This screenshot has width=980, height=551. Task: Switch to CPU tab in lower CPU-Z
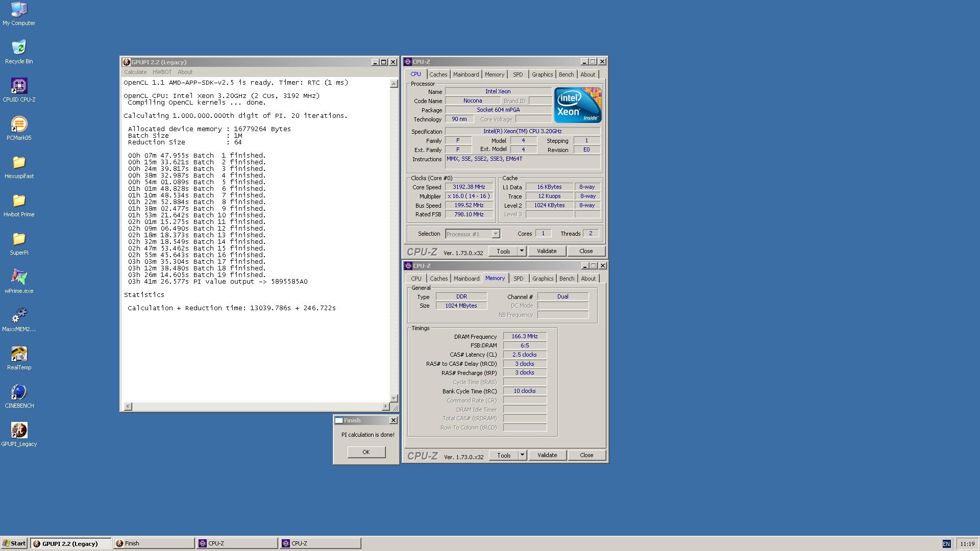pos(416,279)
